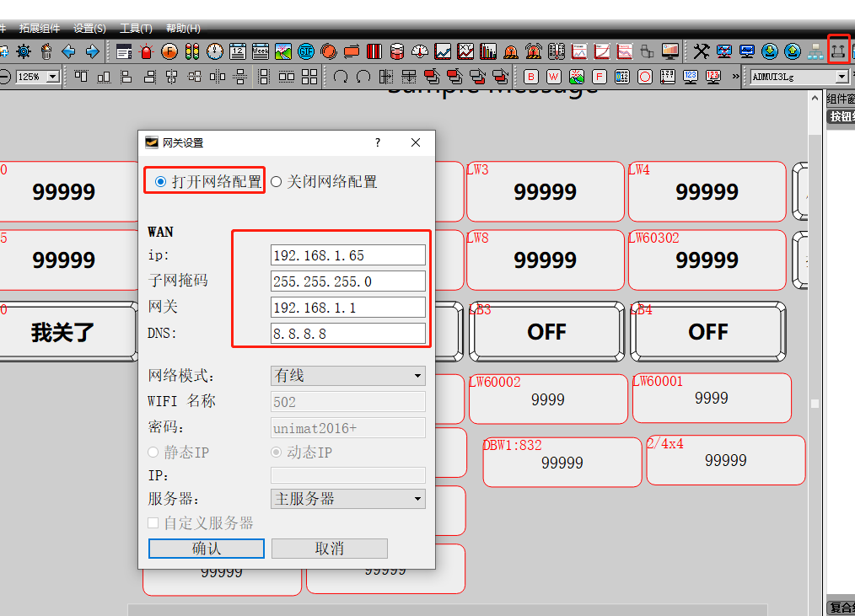This screenshot has width=855, height=616.
Task: Click the trash bin delete icon
Action: [46, 51]
